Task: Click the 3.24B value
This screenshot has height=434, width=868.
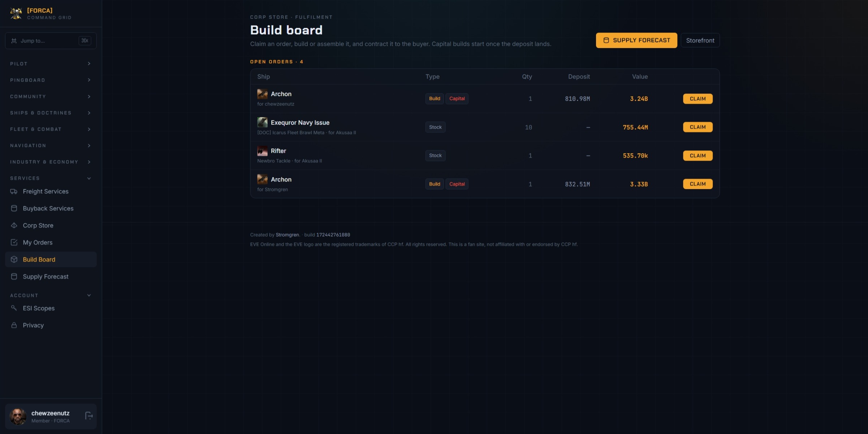Action: click(639, 99)
